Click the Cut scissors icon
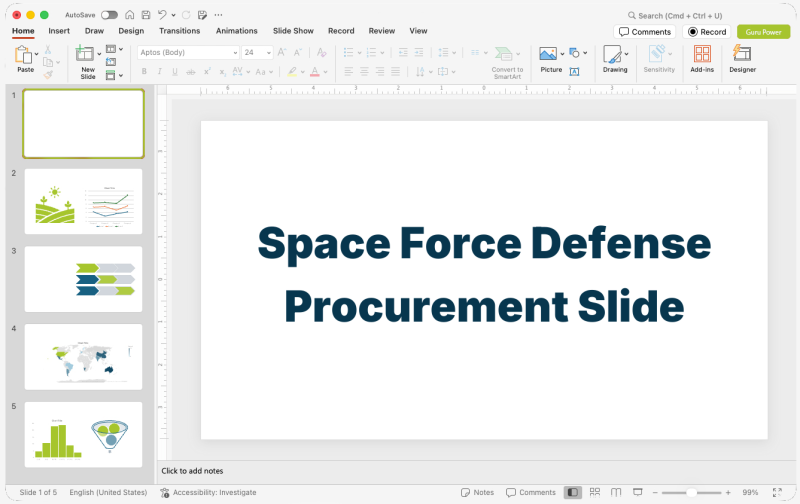This screenshot has height=504, width=800. [47, 49]
